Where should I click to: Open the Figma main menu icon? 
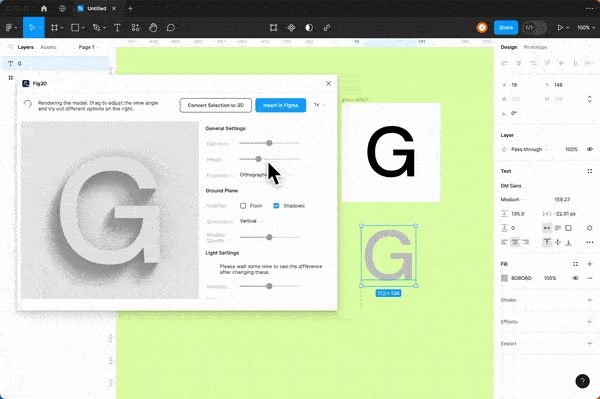9,28
